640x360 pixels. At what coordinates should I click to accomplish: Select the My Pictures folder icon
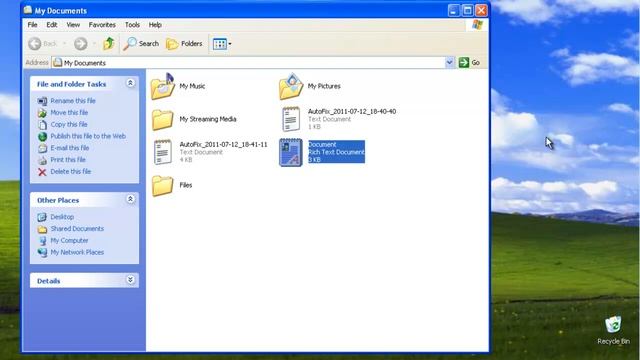click(x=291, y=86)
